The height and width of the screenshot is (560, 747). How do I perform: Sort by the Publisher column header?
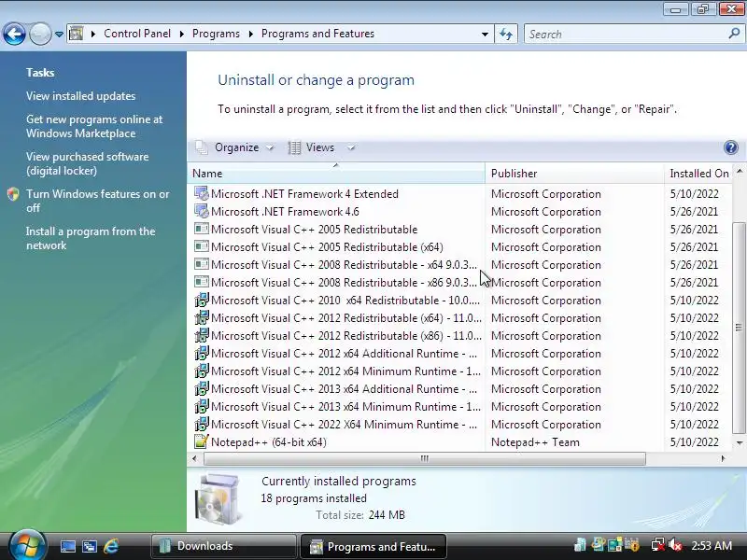[574, 174]
